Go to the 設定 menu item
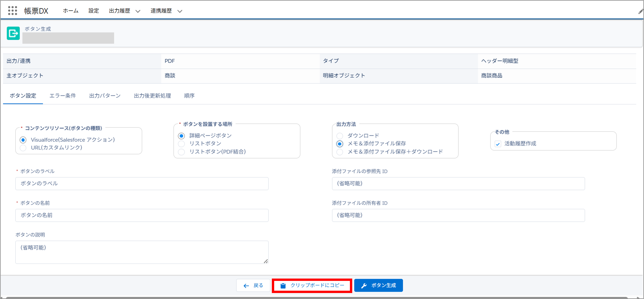644x299 pixels. [93, 11]
